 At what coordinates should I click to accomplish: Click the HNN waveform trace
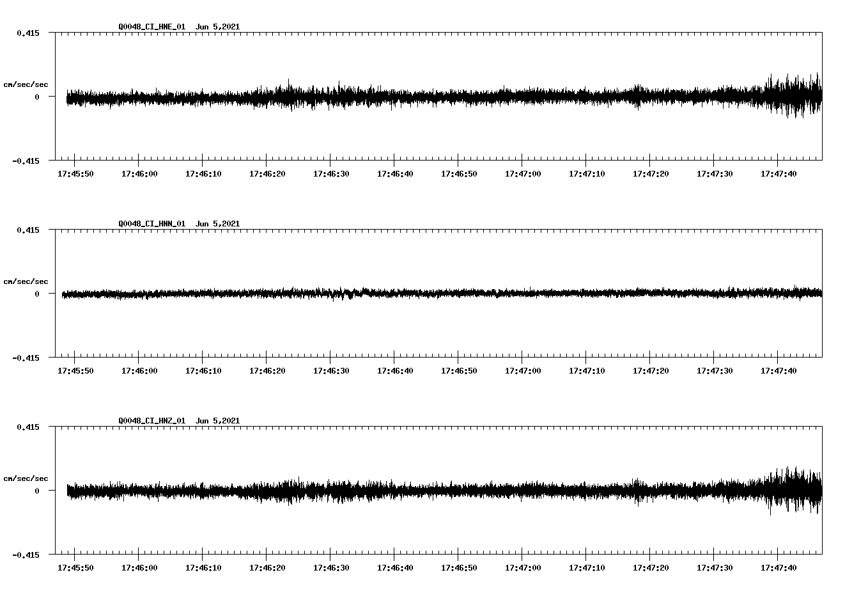pos(442,293)
